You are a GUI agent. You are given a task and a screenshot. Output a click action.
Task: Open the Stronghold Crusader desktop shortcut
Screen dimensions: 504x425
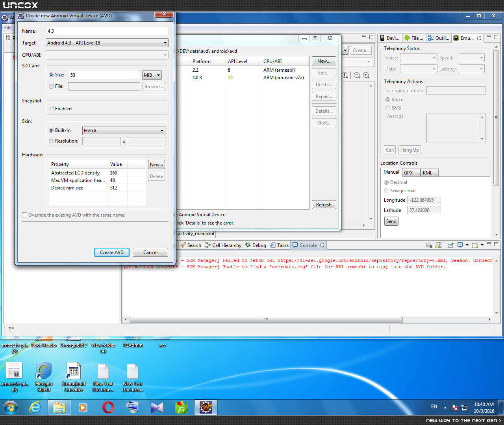(x=73, y=377)
